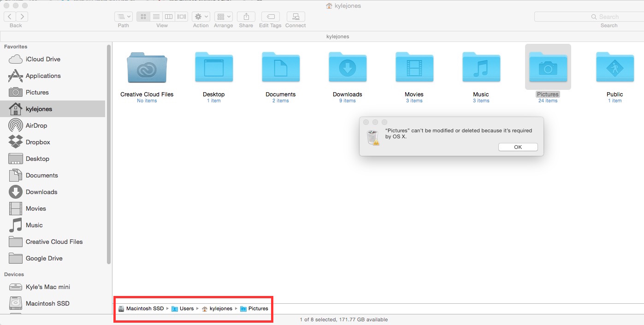
Task: Select the Movies folder icon
Action: point(414,67)
